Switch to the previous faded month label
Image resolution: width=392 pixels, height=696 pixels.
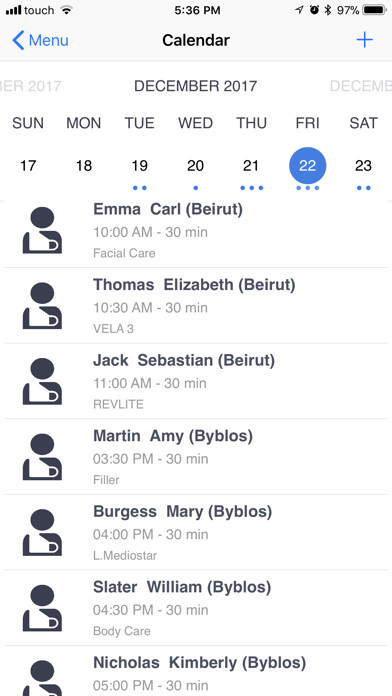[x=30, y=86]
